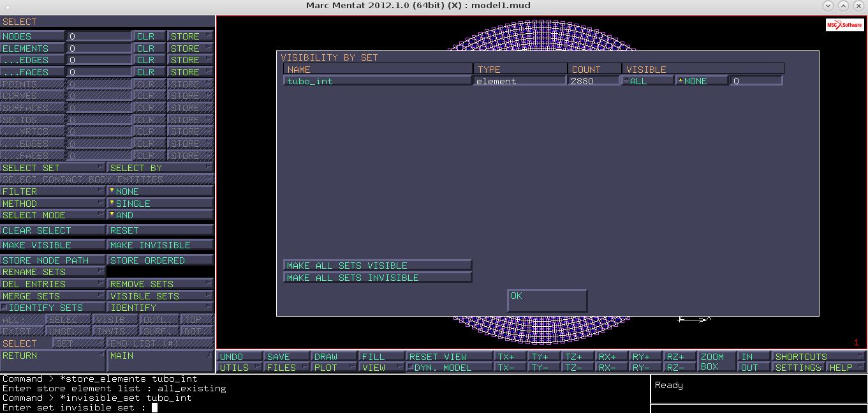The height and width of the screenshot is (413, 868).
Task: Click MAKE ALL SETS VISIBLE
Action: (377, 266)
